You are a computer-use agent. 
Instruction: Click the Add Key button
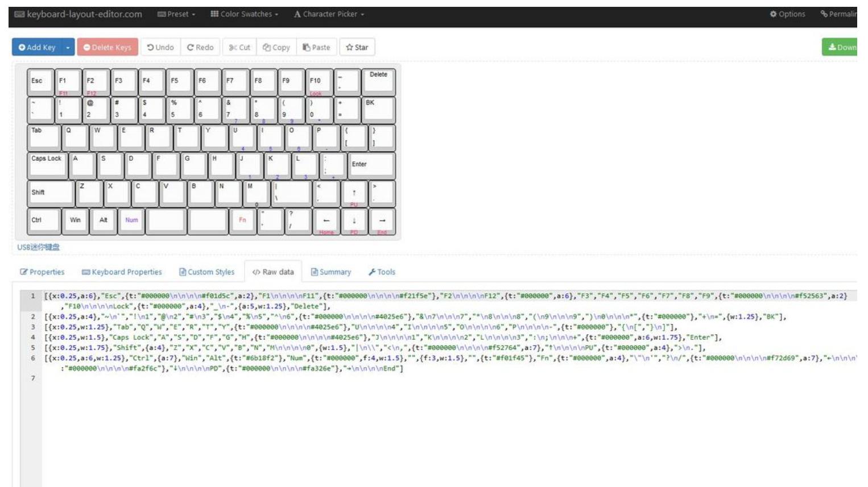point(37,47)
